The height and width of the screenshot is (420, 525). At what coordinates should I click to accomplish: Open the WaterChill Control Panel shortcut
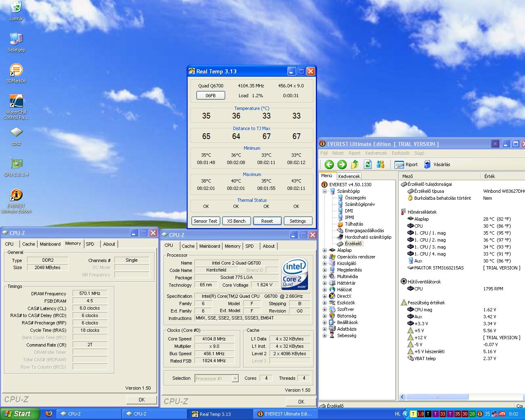click(x=16, y=107)
